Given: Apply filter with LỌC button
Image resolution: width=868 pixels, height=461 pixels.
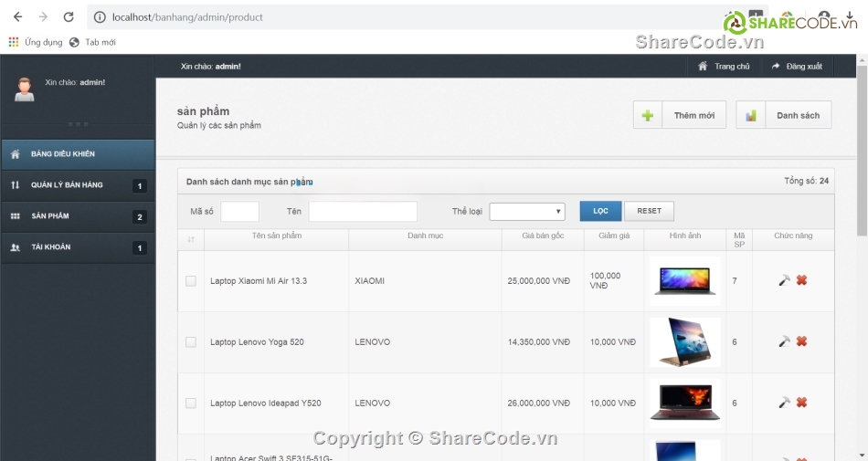Looking at the screenshot, I should (x=600, y=211).
